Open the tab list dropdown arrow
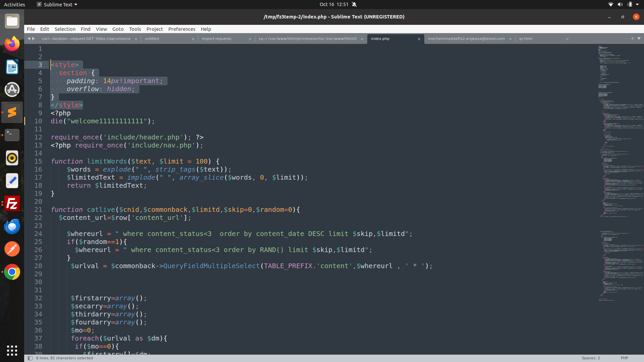 point(639,39)
